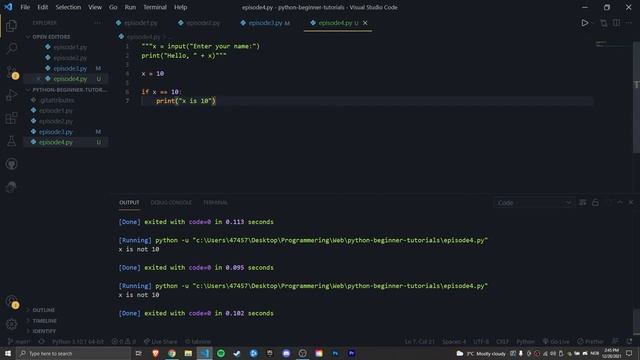The height and width of the screenshot is (360, 640).
Task: Open the Source Control view
Action: coord(11,72)
